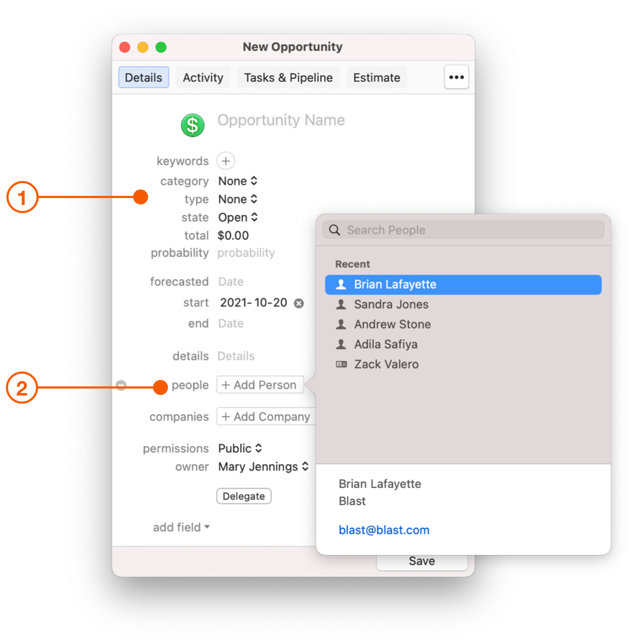Screen dimensions: 644x644
Task: Select Sandra Jones from Recent people
Action: point(463,304)
